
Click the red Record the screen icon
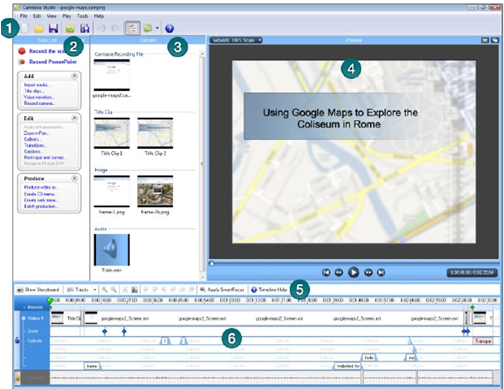(x=22, y=51)
